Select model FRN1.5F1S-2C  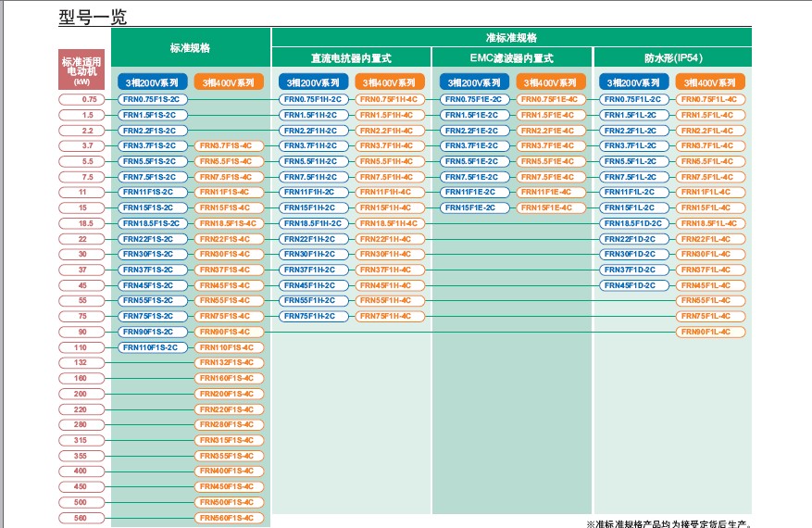click(153, 115)
